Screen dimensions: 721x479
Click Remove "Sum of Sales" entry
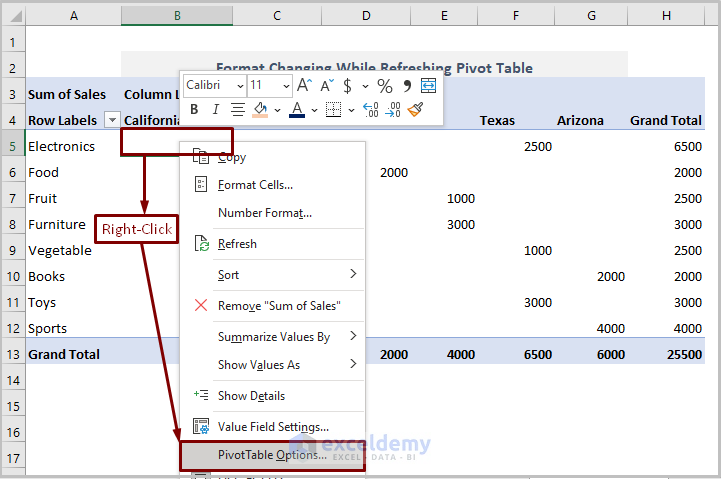[272, 306]
